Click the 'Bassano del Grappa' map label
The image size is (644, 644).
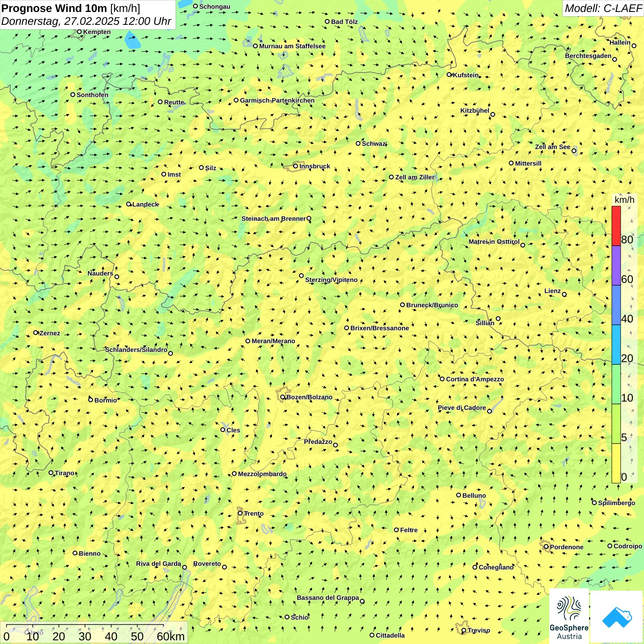[x=328, y=598]
